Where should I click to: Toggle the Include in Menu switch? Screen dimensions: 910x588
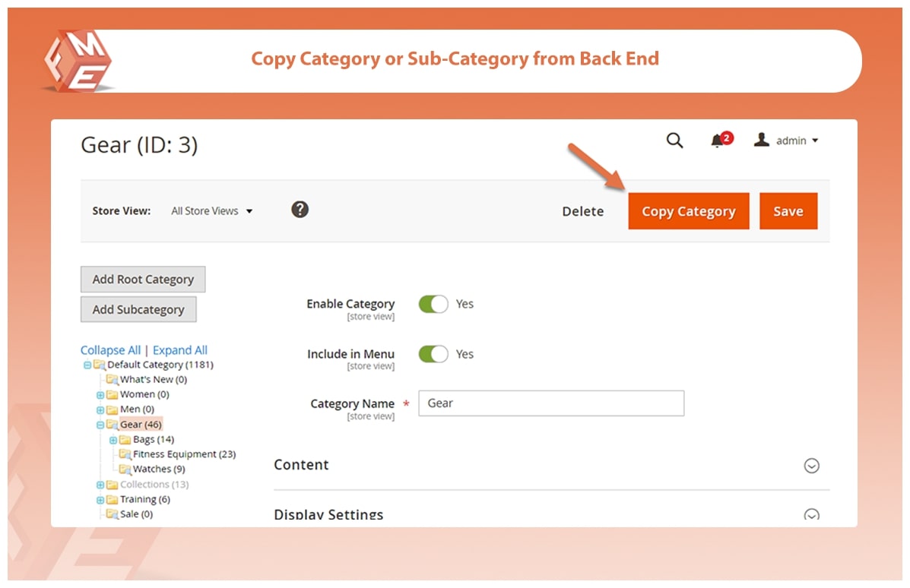pos(433,354)
